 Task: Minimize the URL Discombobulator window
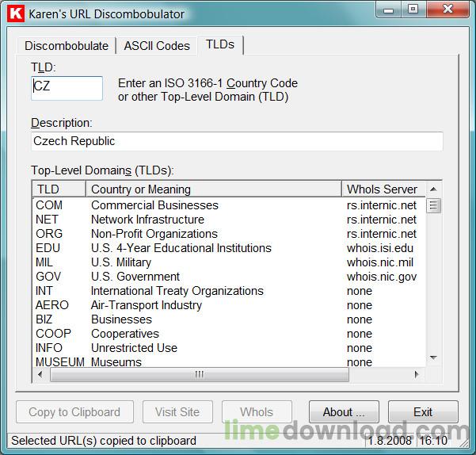pyautogui.click(x=388, y=10)
